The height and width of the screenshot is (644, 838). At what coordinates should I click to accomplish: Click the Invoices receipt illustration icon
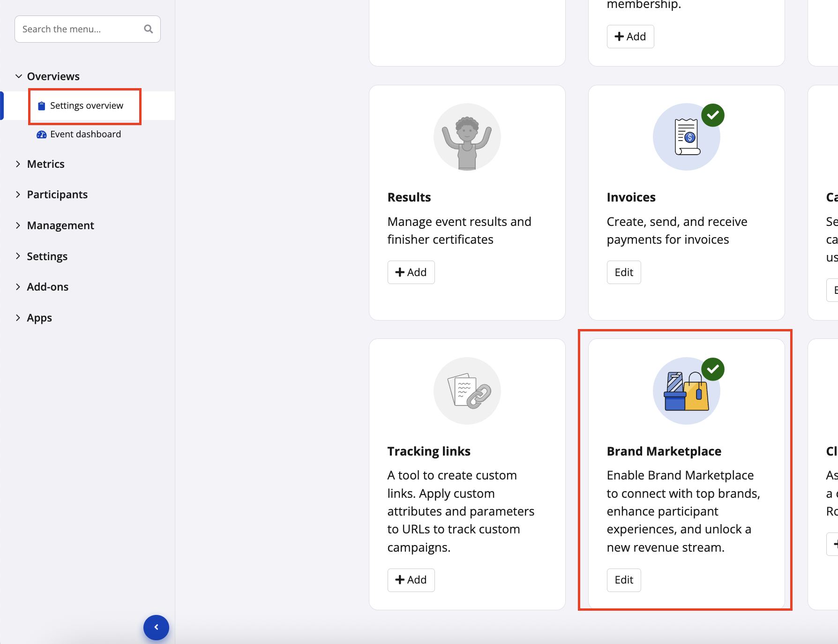686,137
